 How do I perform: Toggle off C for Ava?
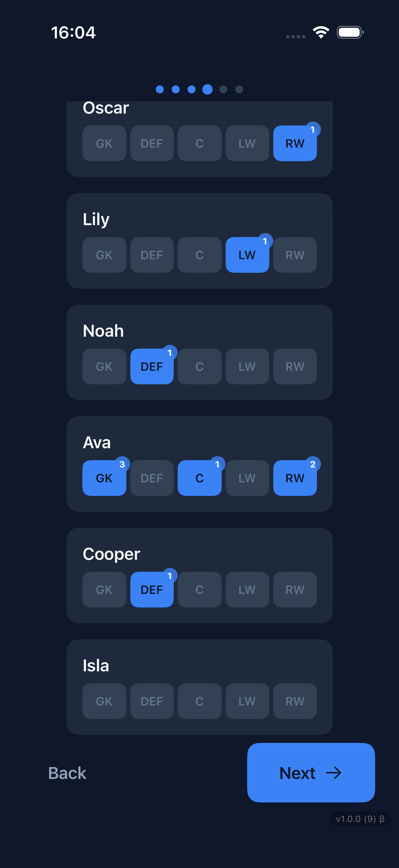(199, 478)
